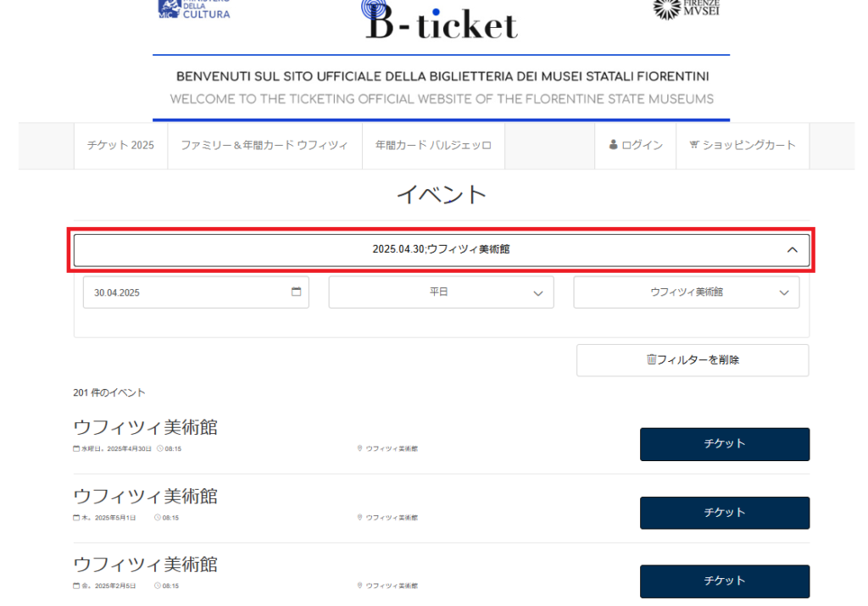
Task: Click the 30.04.2025 date input field
Action: [x=196, y=292]
